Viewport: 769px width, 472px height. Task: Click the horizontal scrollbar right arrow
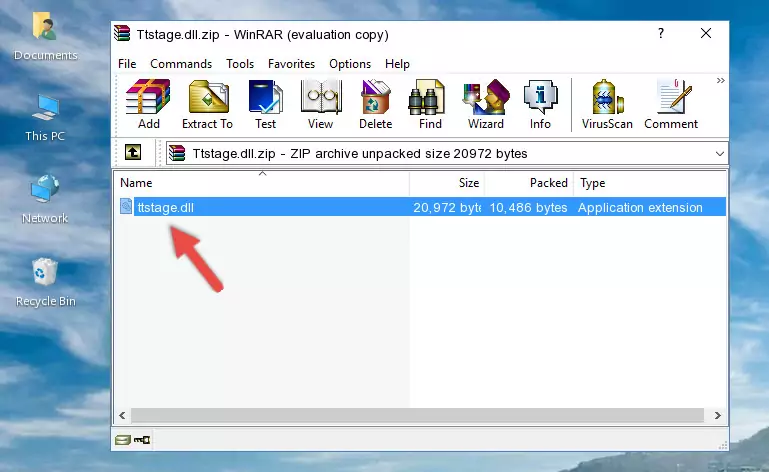[718, 416]
